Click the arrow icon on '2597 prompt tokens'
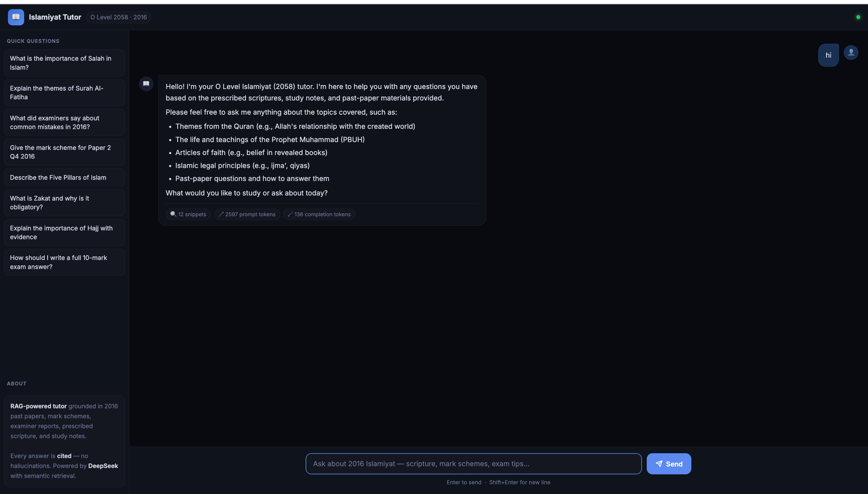 coord(221,214)
